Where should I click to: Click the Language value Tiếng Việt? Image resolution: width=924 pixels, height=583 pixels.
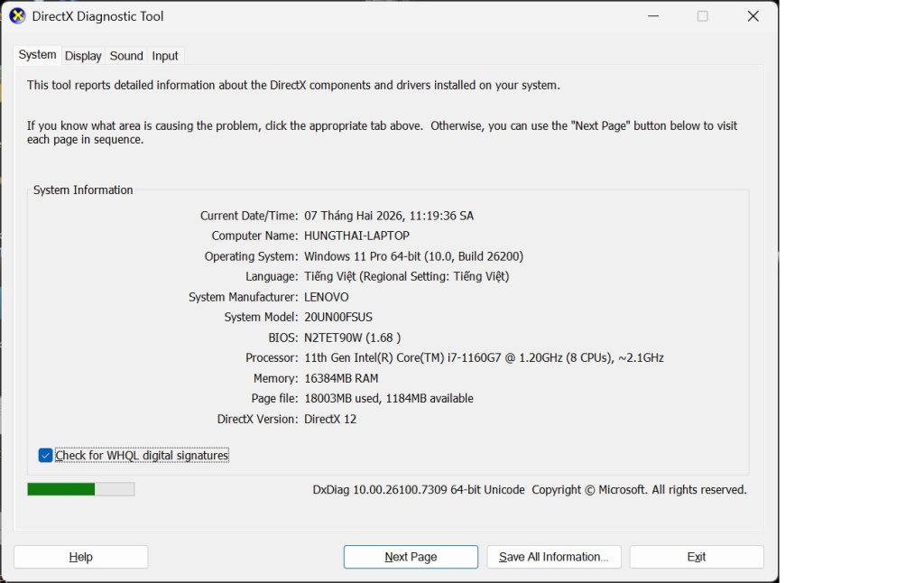click(x=407, y=276)
